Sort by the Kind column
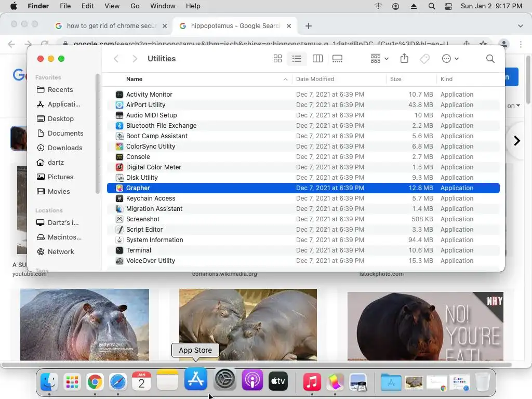 coord(446,79)
